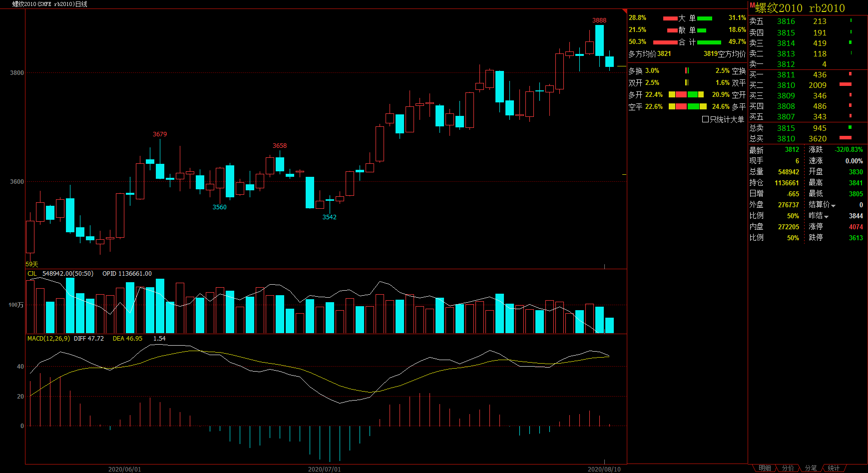Click the red M marker beside 螺纹2010
This screenshot has height=473, width=868.
[752, 5]
